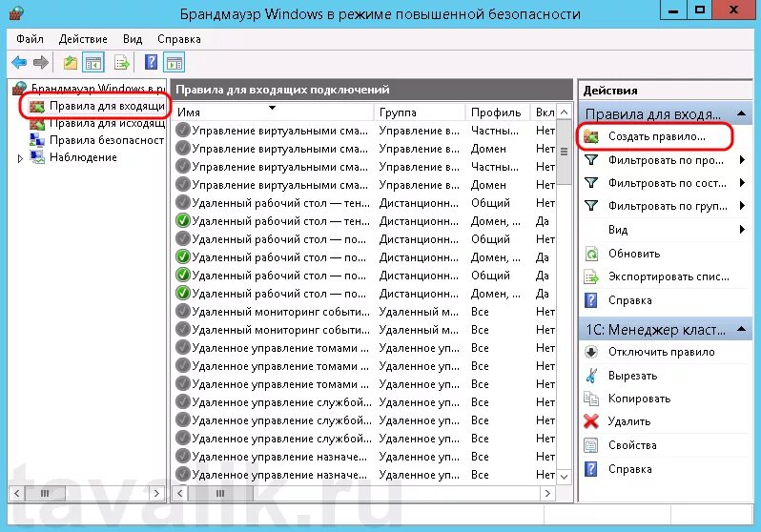Sort by the Вкл column header
Screen dimensions: 761x532
(545, 113)
